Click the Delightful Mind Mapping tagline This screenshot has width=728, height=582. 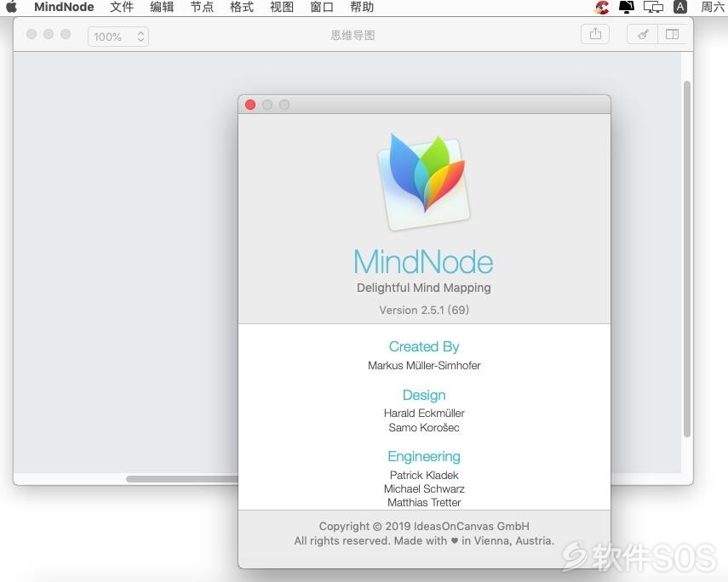click(423, 288)
